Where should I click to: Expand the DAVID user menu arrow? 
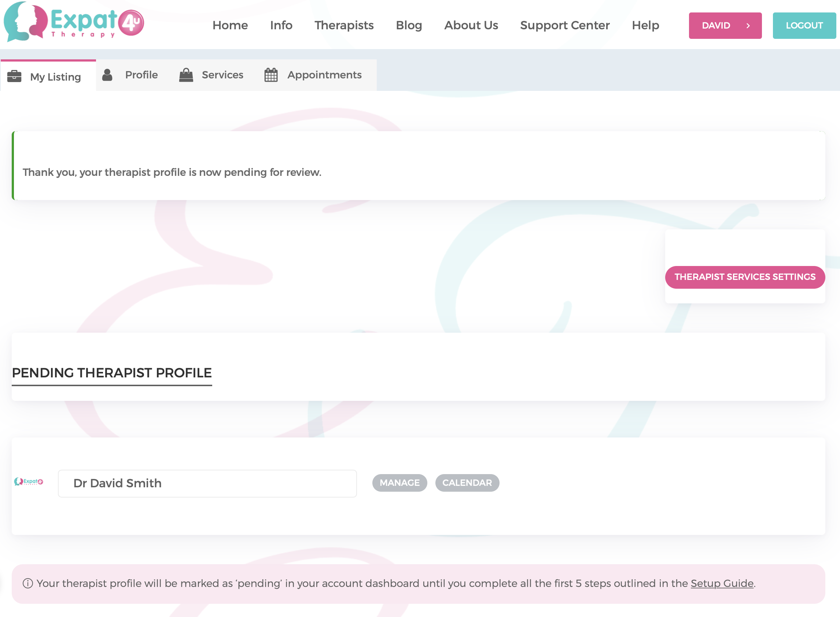[x=748, y=26]
